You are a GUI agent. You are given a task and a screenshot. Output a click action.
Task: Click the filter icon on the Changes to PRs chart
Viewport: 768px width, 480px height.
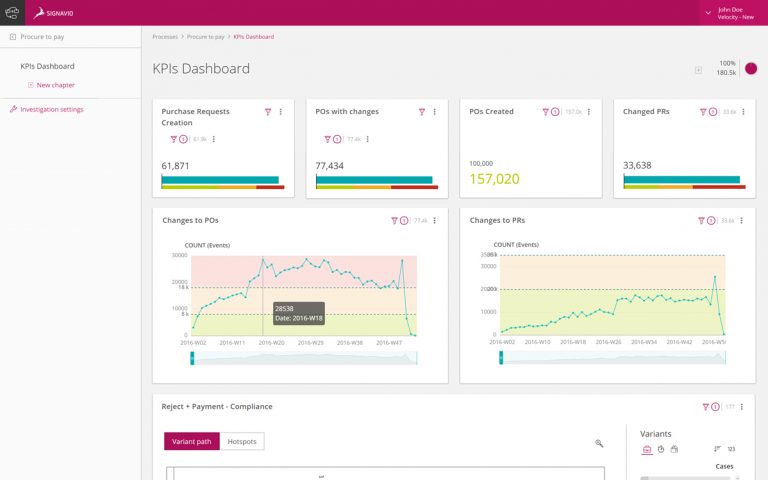pos(701,221)
